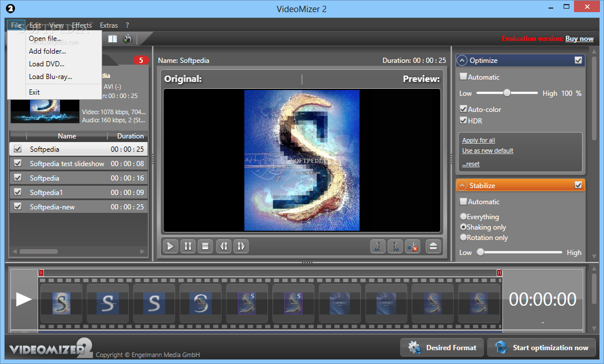Open the Extras menu
This screenshot has height=364, width=604.
(x=109, y=25)
